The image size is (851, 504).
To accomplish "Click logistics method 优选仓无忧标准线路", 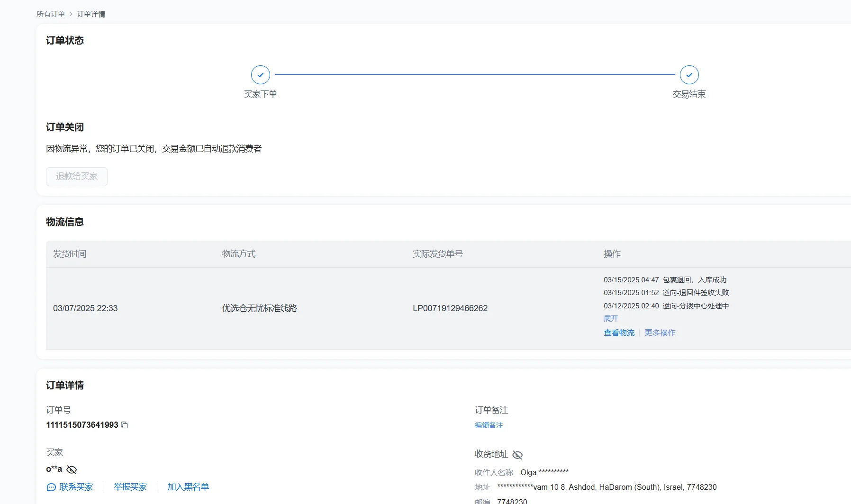I will (x=260, y=308).
